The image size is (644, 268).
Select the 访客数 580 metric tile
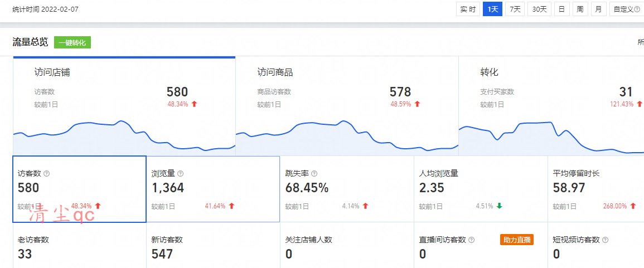tap(80, 189)
